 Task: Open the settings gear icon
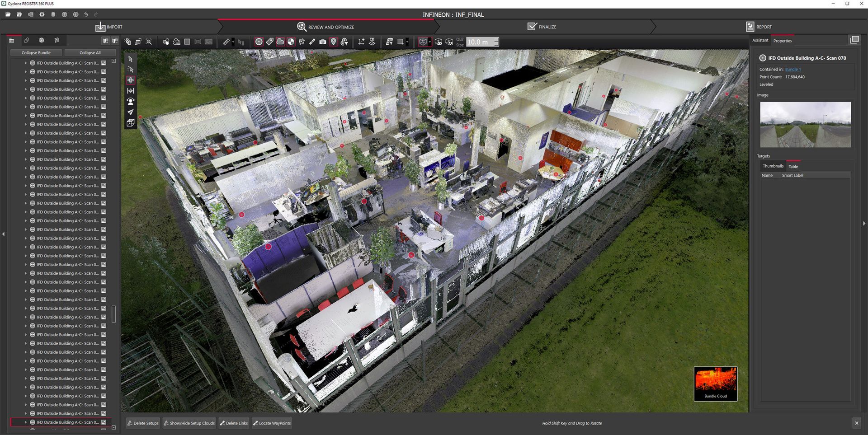[42, 14]
